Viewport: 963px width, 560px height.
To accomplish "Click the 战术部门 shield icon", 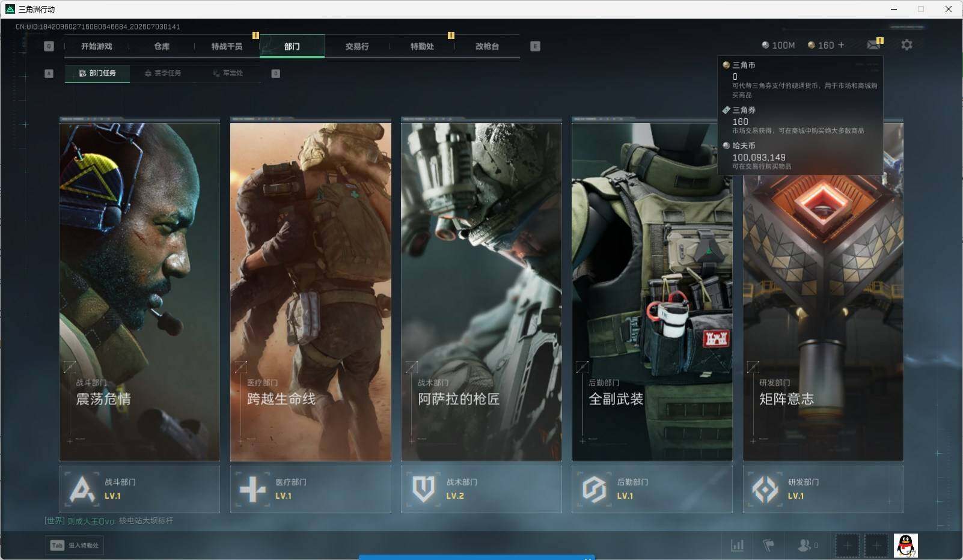I will tap(423, 489).
